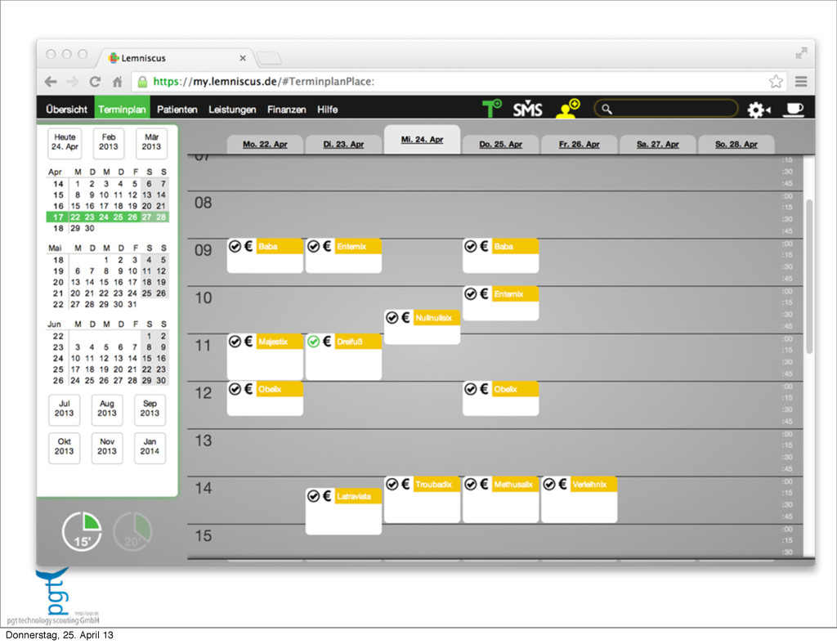The width and height of the screenshot is (837, 644).
Task: Click euro icon on Monday's Obelix appointment
Action: 248,388
